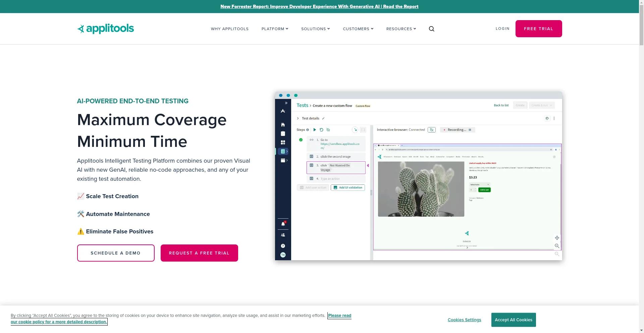Image resolution: width=644 pixels, height=333 pixels.
Task: Click the reset arrow icon beside Steps
Action: (x=321, y=130)
